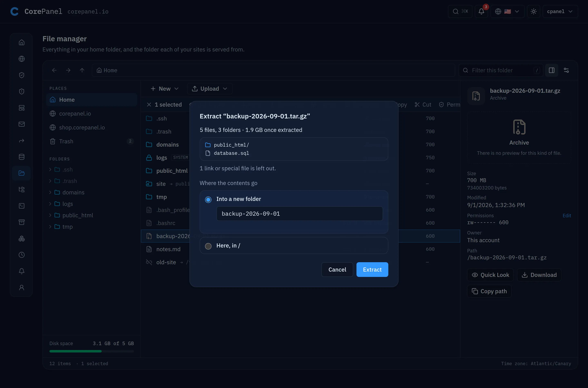The height and width of the screenshot is (388, 588).
Task: Open the user account icon in sidebar
Action: (21, 287)
